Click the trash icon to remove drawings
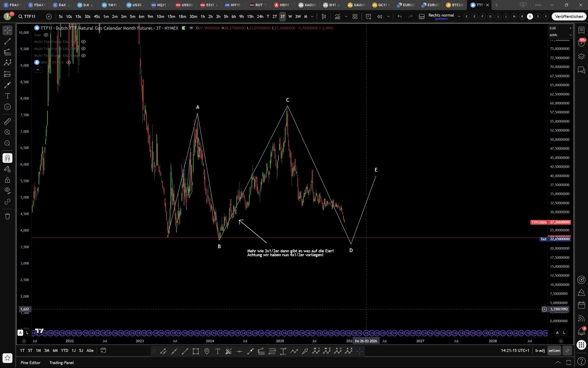The height and width of the screenshot is (368, 588). (7, 216)
